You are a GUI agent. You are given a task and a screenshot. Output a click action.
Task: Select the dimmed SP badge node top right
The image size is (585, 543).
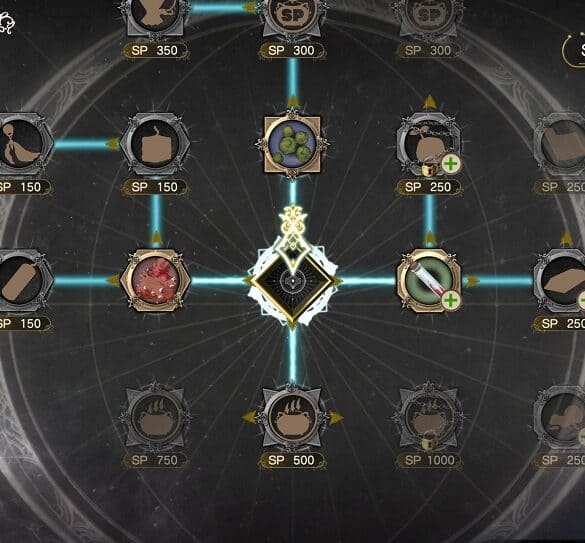[429, 15]
